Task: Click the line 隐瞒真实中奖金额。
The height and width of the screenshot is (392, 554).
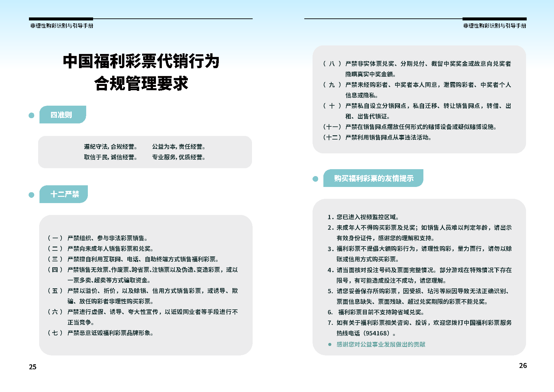Action: 370,74
